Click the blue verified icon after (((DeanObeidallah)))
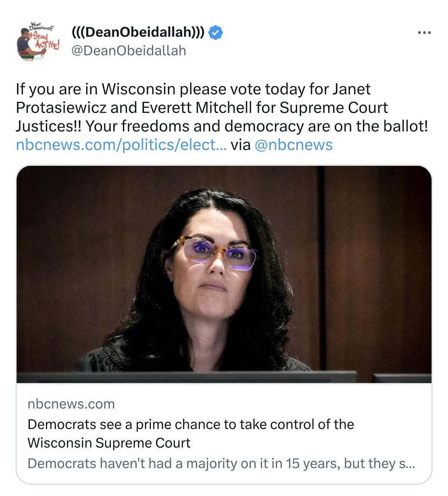This screenshot has width=448, height=496. click(x=214, y=33)
